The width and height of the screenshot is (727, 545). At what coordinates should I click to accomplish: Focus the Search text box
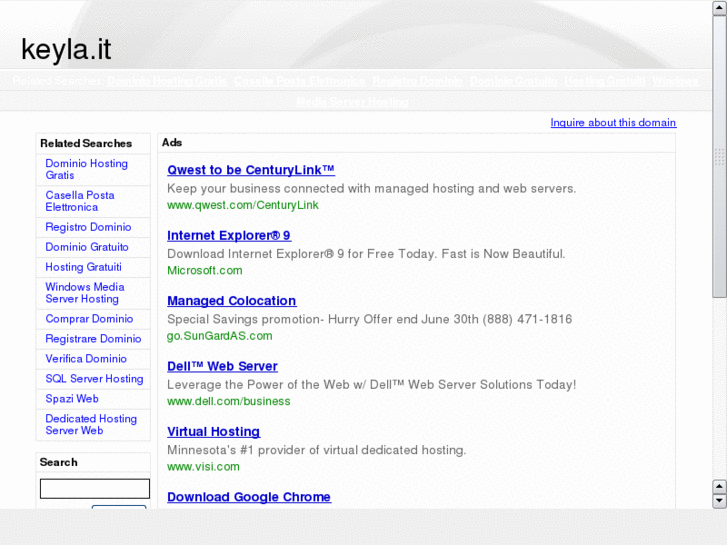95,489
